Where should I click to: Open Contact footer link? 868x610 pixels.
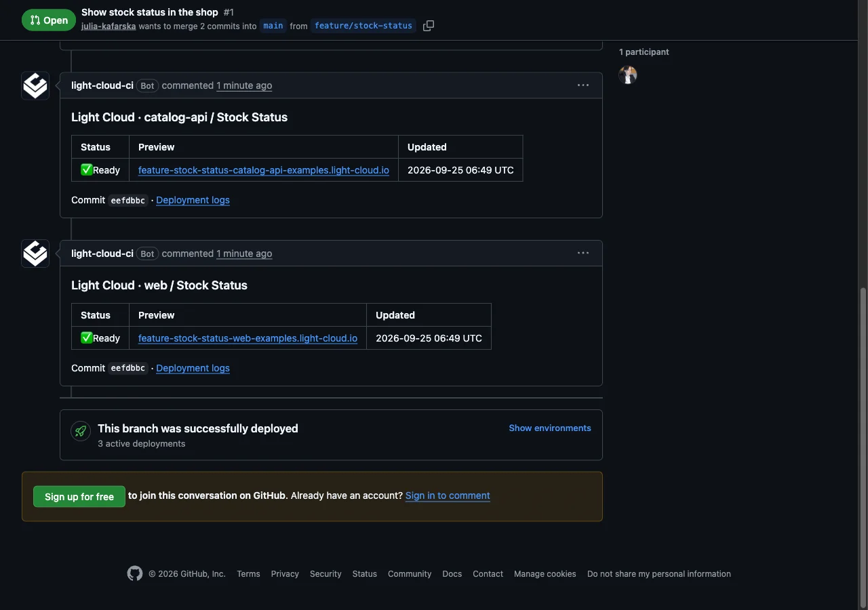point(488,574)
